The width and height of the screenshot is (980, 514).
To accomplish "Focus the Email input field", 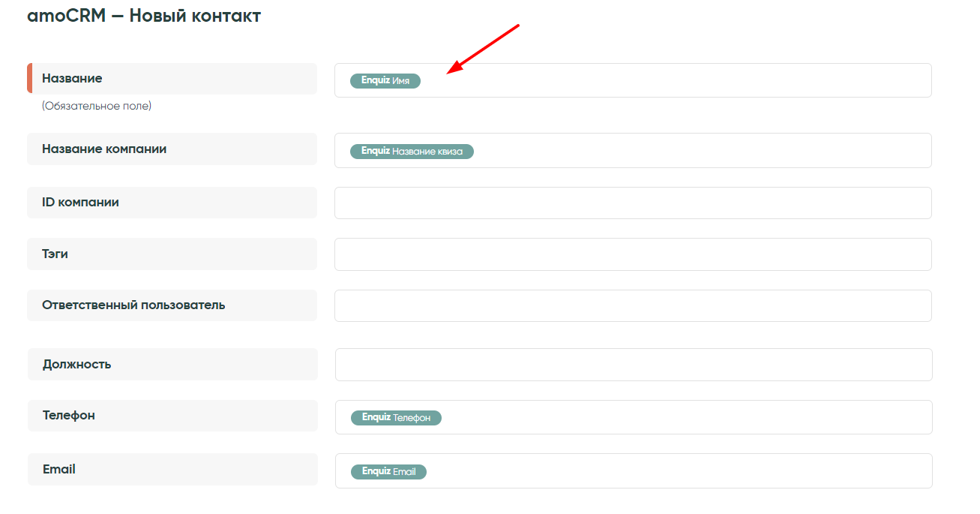I will click(x=675, y=471).
